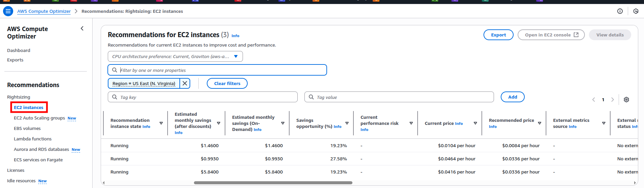644x188 pixels.
Task: Click the Export button
Action: [498, 35]
